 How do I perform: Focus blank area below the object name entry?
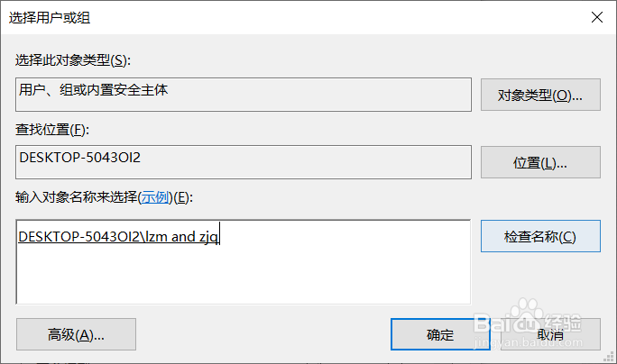[x=244, y=275]
